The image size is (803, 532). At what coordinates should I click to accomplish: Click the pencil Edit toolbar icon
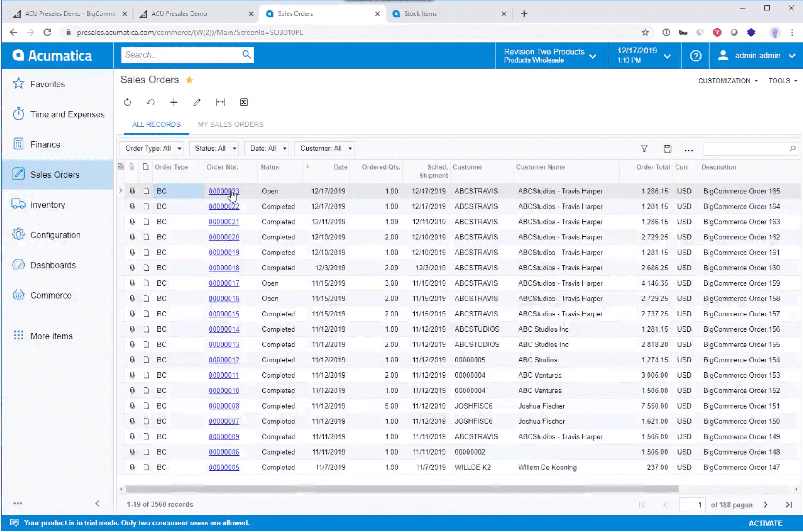(x=197, y=102)
